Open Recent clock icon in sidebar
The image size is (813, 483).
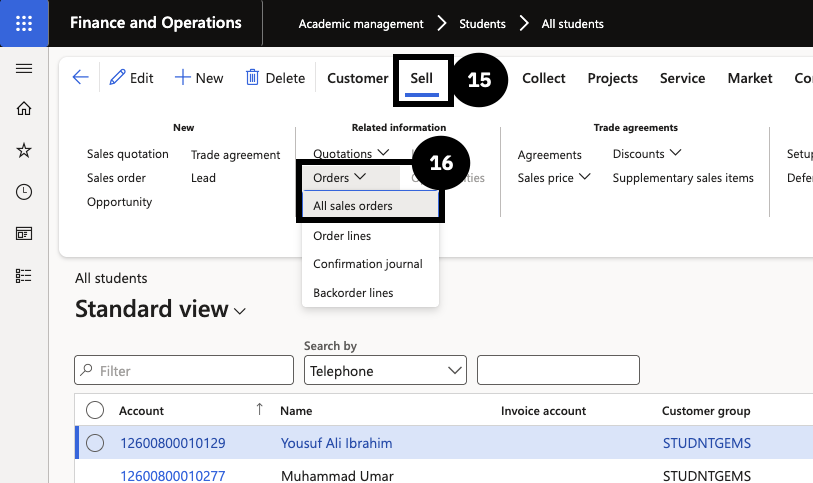24,192
